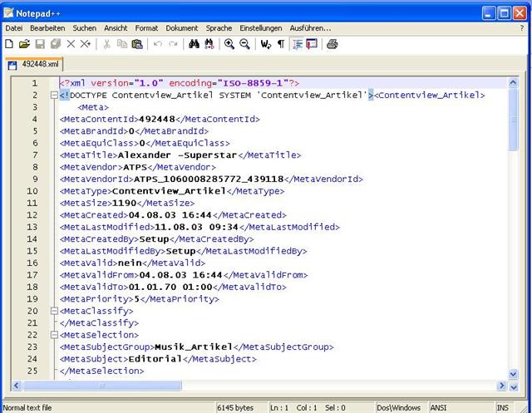The height and width of the screenshot is (413, 532).
Task: Click the INS indicator in the status bar
Action: coord(503,407)
